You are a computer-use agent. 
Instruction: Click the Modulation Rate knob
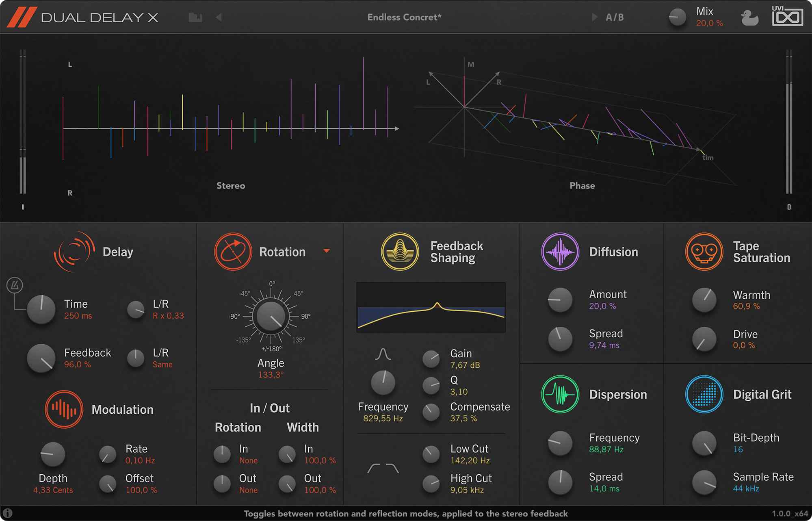[x=108, y=454]
